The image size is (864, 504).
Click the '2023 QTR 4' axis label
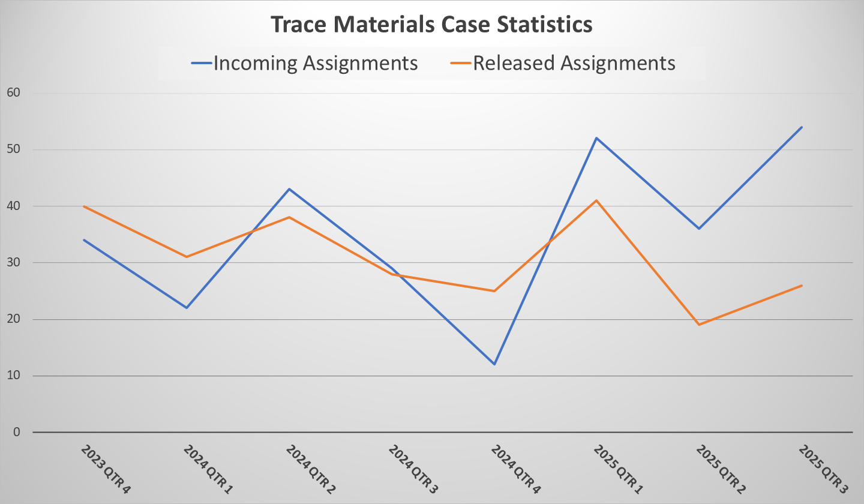[x=104, y=469]
